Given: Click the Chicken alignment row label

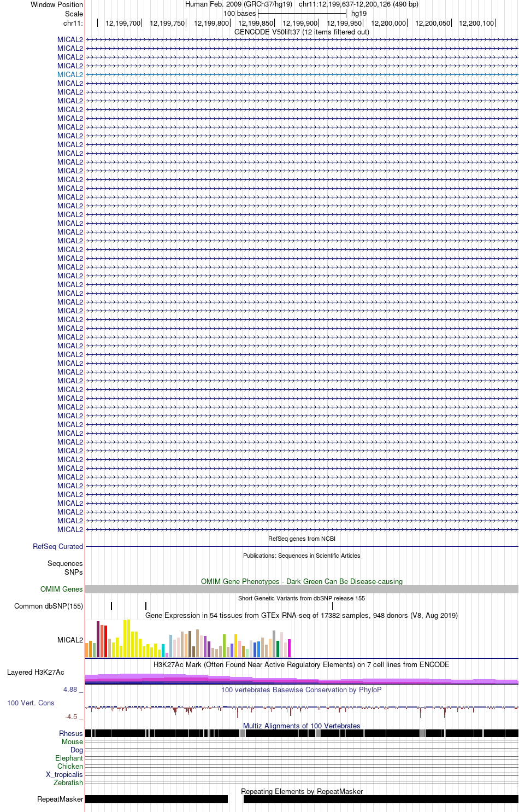Looking at the screenshot, I should [70, 766].
